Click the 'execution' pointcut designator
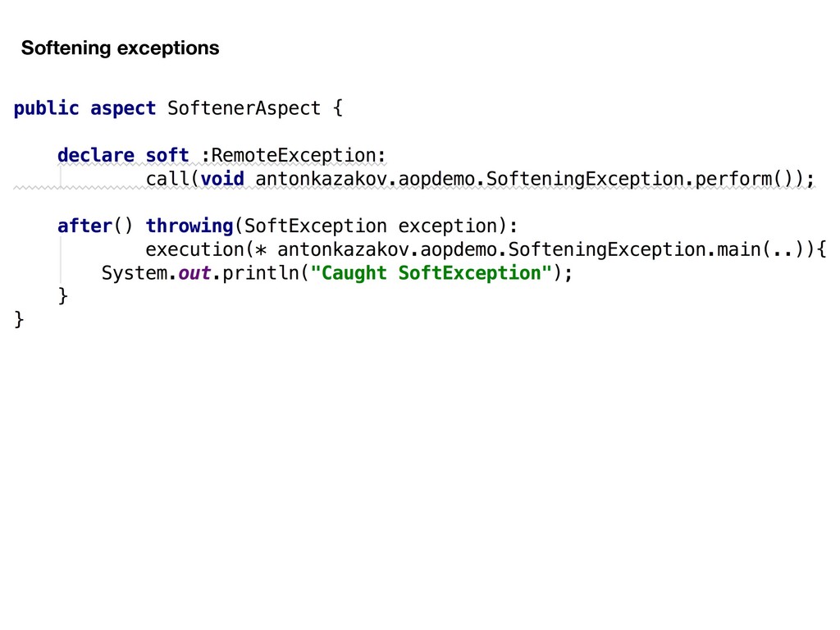Viewport: 840px width, 630px height. pos(195,249)
